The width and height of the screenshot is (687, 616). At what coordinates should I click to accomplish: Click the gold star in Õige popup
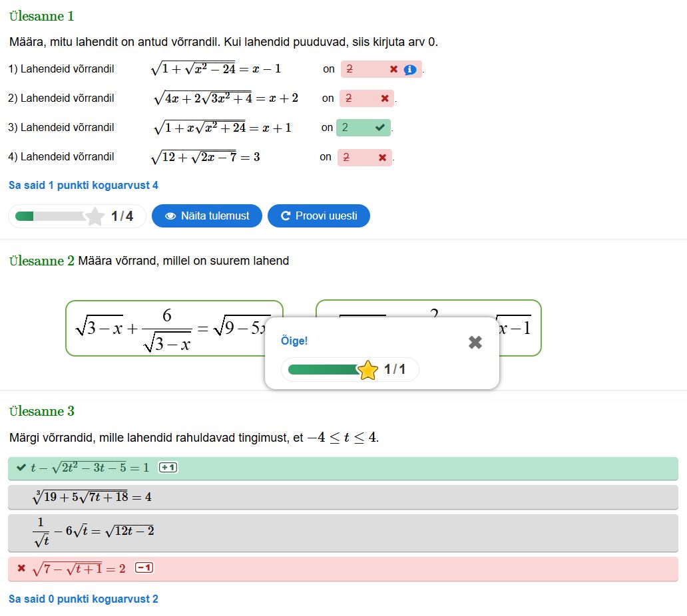(367, 370)
